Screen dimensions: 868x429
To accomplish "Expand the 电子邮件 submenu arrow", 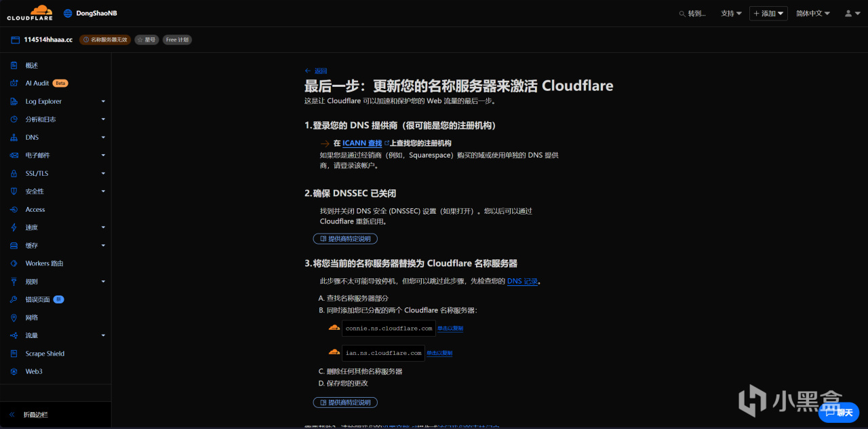I will click(x=103, y=155).
